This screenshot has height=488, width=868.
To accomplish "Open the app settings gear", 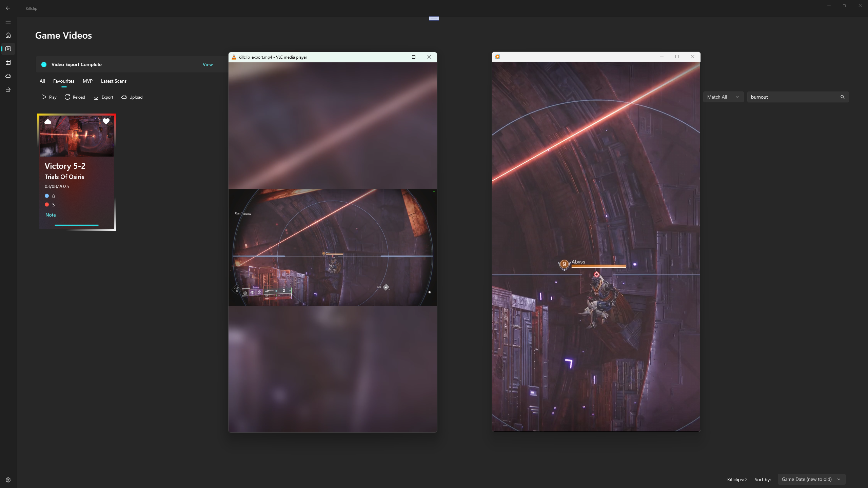I will (x=8, y=480).
